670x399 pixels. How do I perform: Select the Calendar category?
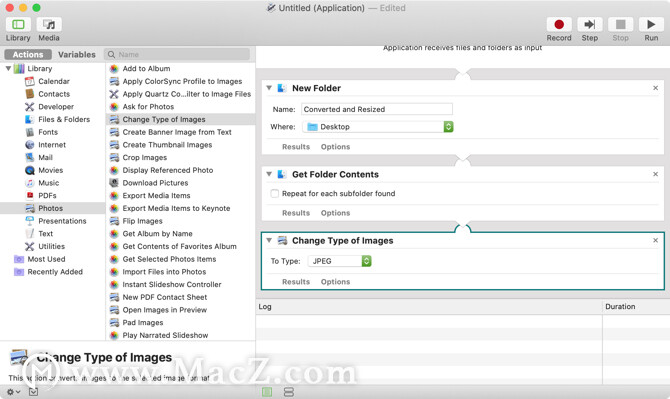point(54,81)
